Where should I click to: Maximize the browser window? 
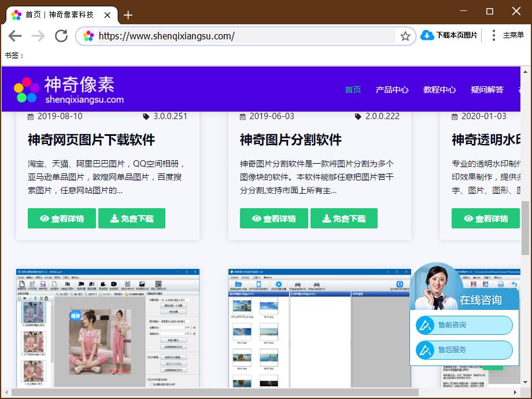[x=490, y=11]
